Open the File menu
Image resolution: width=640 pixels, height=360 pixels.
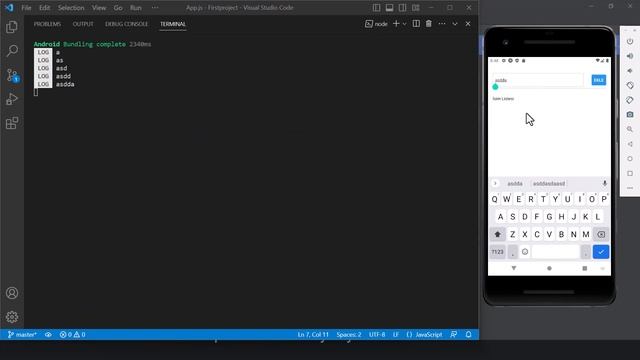(26, 7)
